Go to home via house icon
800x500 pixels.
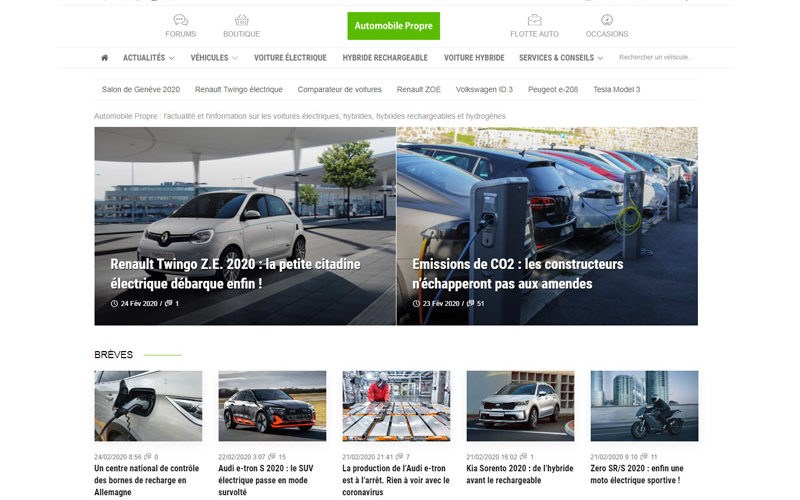[105, 58]
